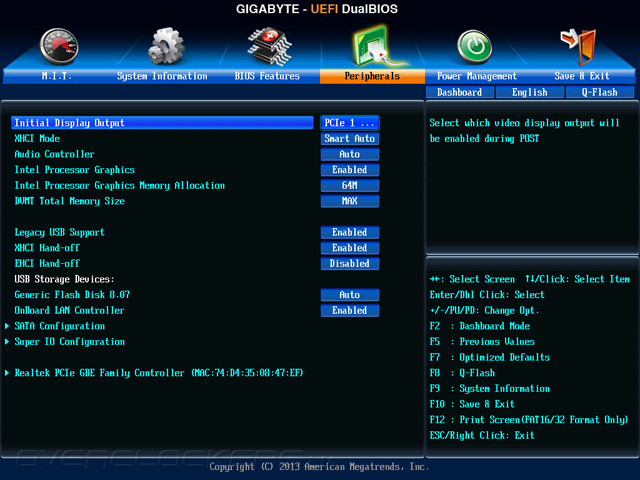Select the XHCI Hand-off label
640x480 pixels.
[x=47, y=248]
